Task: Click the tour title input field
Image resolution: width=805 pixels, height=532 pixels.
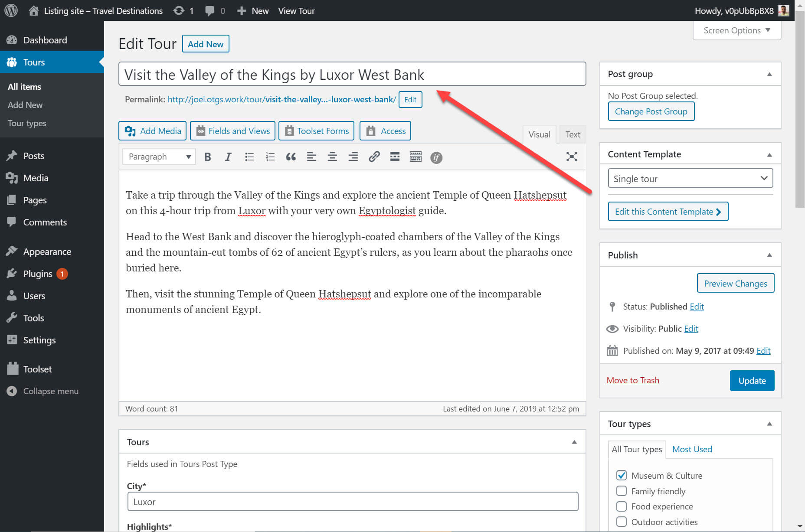Action: coord(352,74)
